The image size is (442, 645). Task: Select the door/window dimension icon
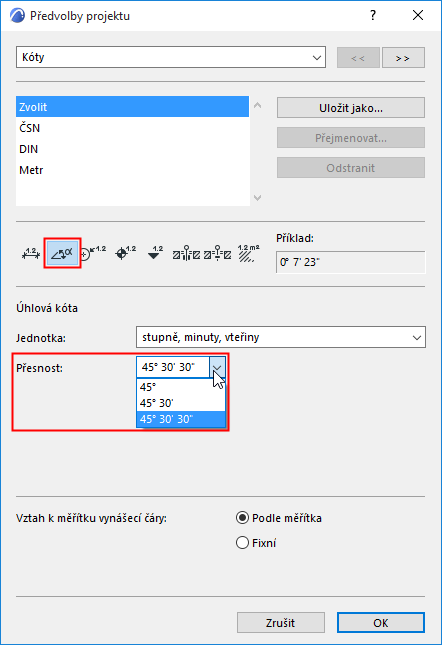click(186, 253)
